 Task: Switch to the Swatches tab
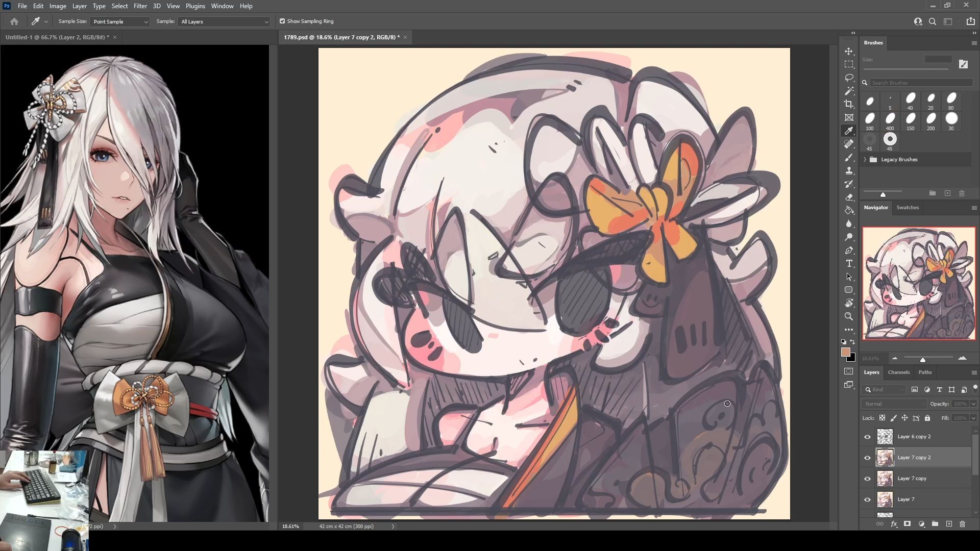point(908,208)
